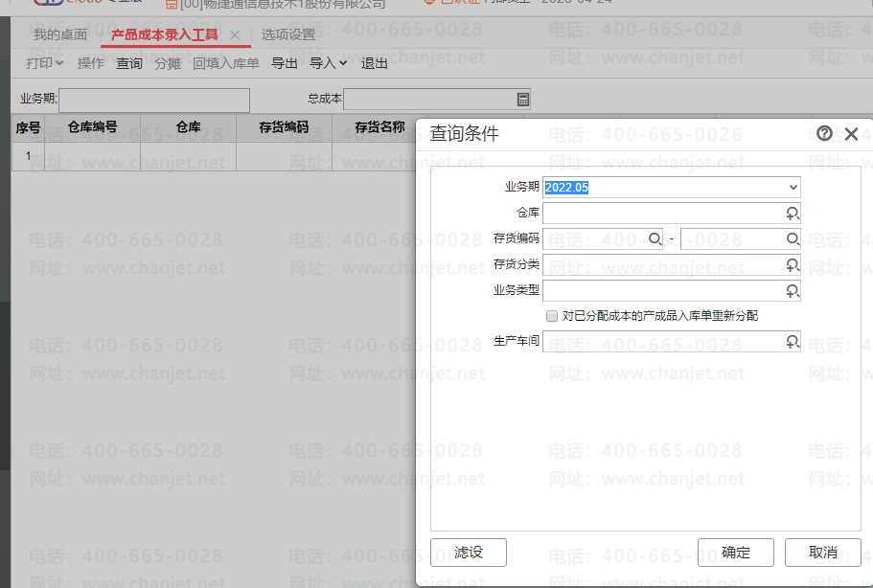The image size is (873, 588).
Task: Enable 对已分配成本的产成品入库单重新分配 checkbox
Action: pos(552,316)
